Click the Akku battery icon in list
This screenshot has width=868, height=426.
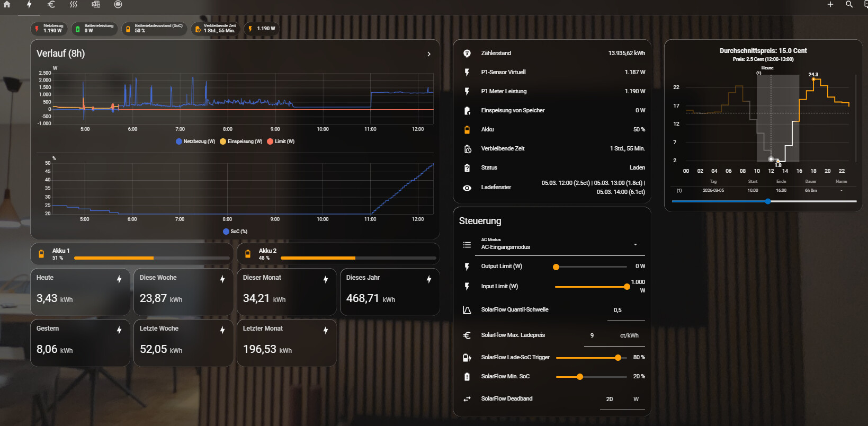[467, 130]
